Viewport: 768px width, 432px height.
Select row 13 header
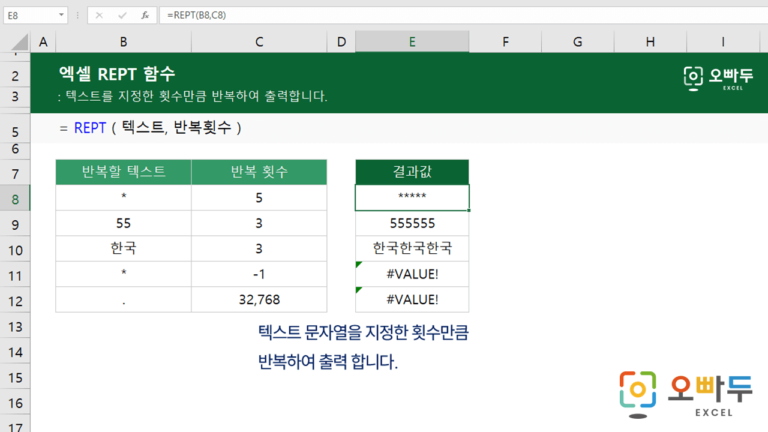pos(15,327)
